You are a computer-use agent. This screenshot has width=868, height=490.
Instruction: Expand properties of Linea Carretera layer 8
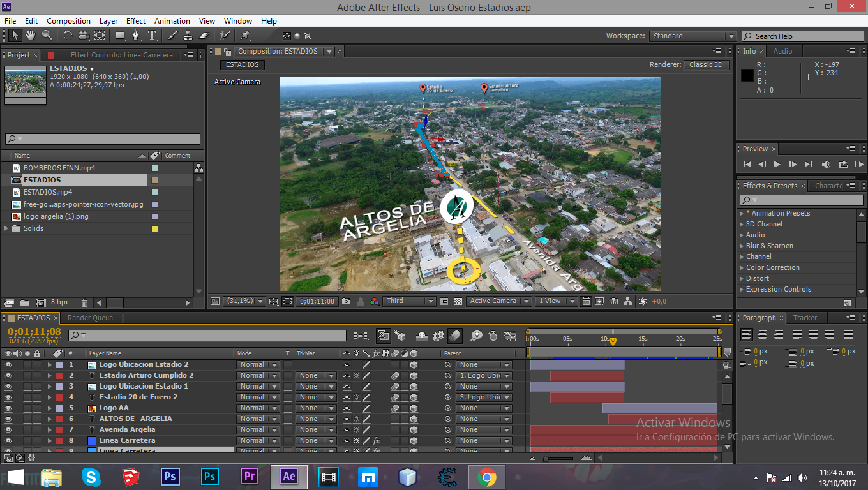(49, 441)
